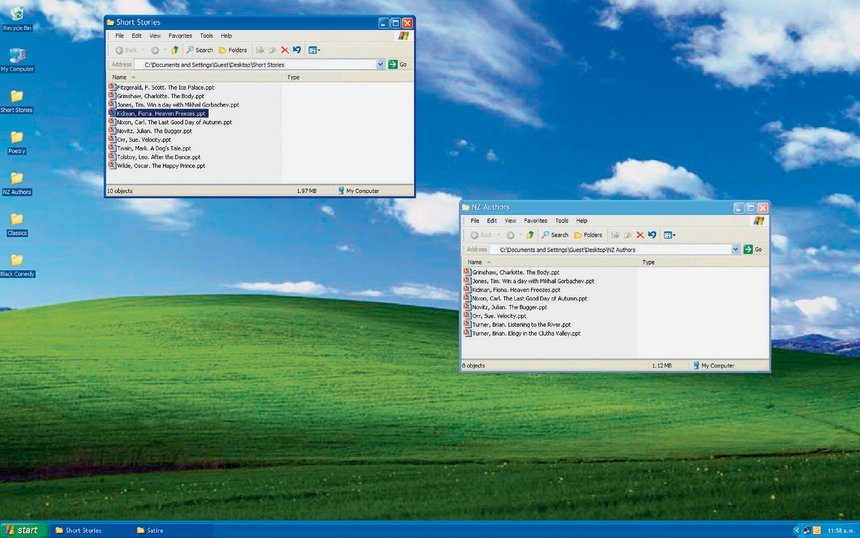The width and height of the screenshot is (860, 538).
Task: Click Go button in NZ Authors window
Action: [x=753, y=250]
